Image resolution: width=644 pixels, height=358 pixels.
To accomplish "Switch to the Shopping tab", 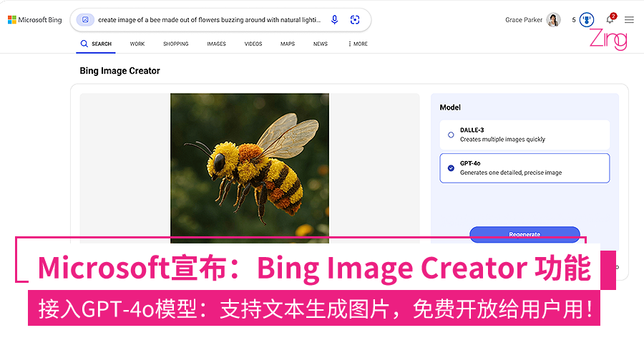I will tap(176, 44).
